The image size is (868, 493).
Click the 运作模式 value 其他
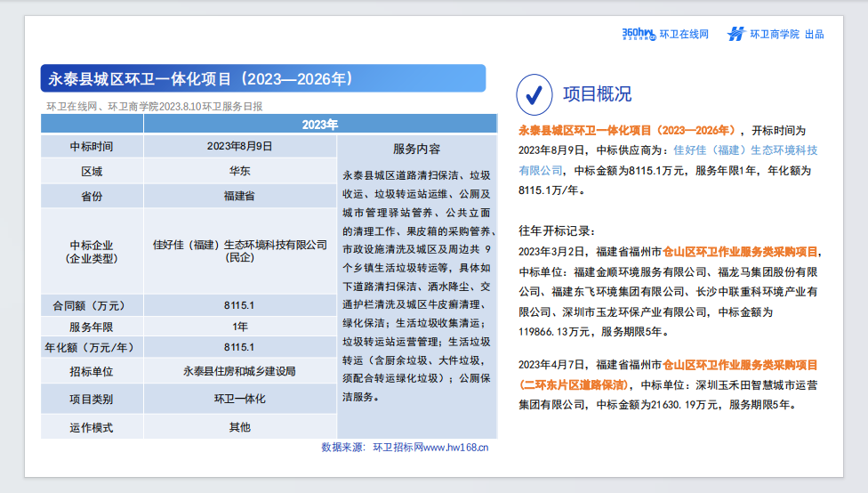tap(240, 427)
